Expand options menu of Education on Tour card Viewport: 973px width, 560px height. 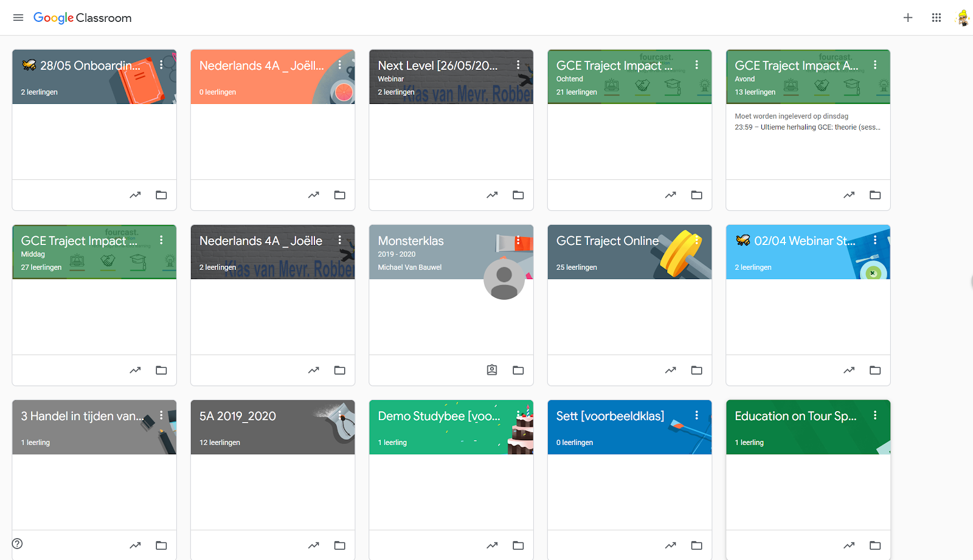[x=875, y=415]
